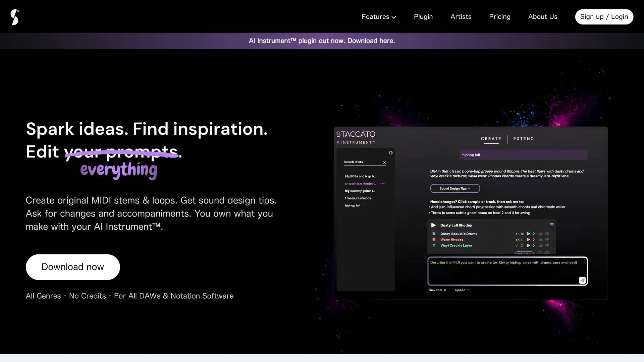Go to the Artists page
Screen dimensions: 644x362
(461, 17)
